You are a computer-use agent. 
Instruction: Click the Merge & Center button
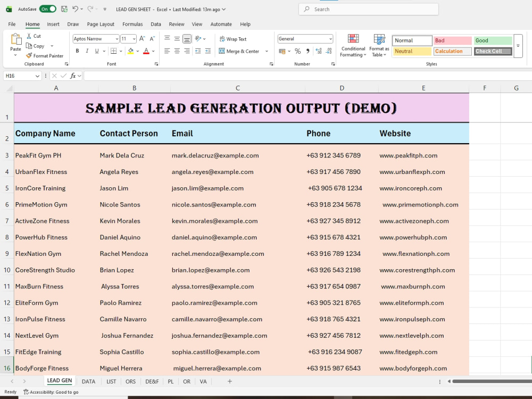239,51
